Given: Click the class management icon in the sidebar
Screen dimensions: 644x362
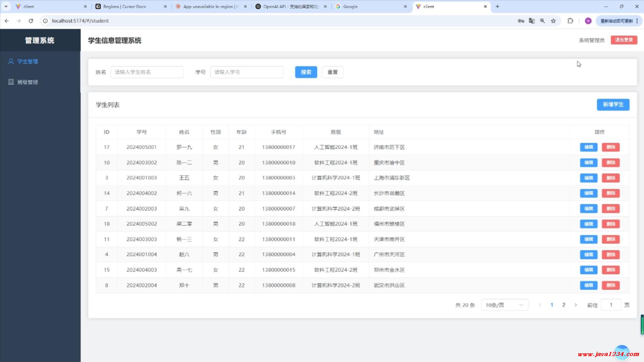Looking at the screenshot, I should (11, 82).
